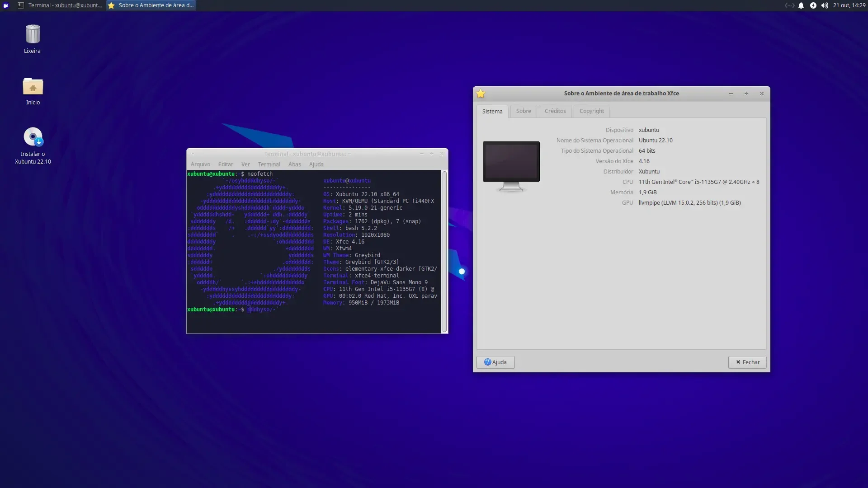
Task: Click the Ajuda button in the About dialog
Action: (x=495, y=362)
